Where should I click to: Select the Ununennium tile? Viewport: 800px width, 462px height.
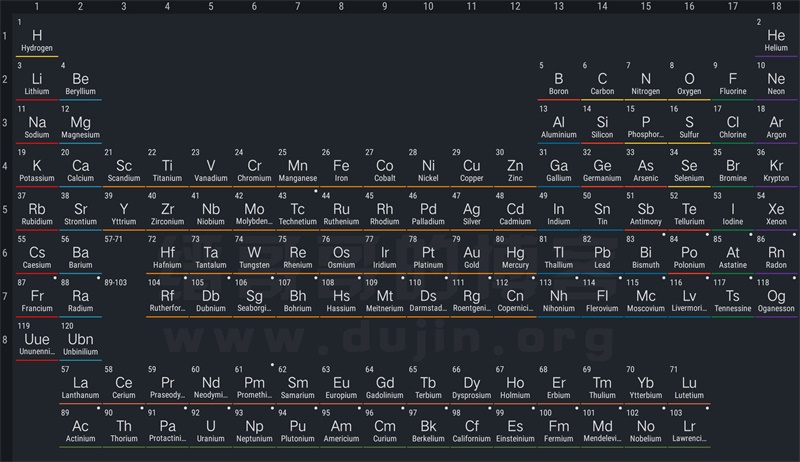click(x=37, y=340)
